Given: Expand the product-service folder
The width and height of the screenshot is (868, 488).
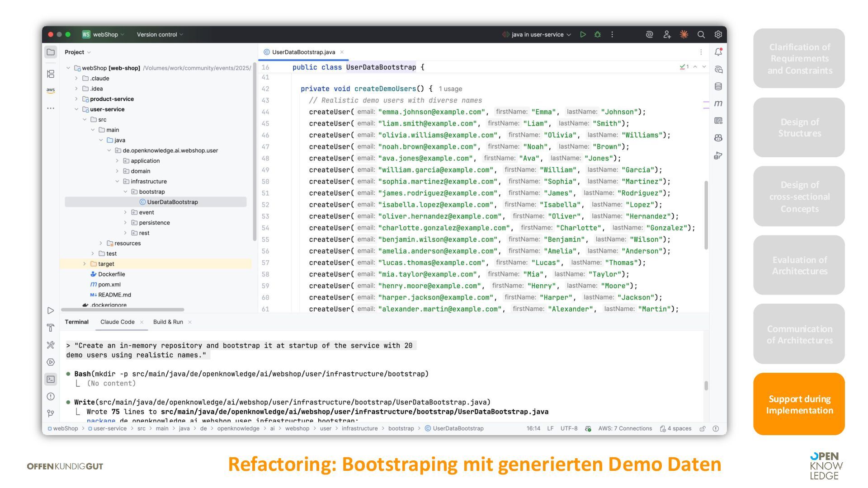Looking at the screenshot, I should point(76,99).
